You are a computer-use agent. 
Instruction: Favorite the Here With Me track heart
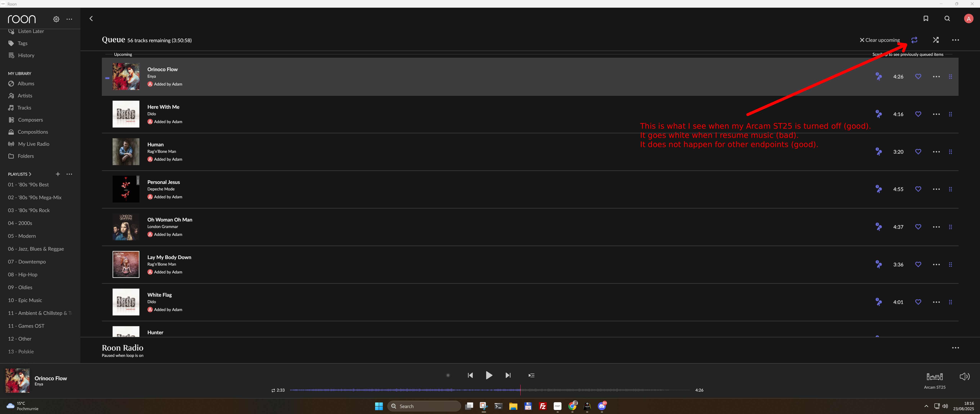pos(918,114)
